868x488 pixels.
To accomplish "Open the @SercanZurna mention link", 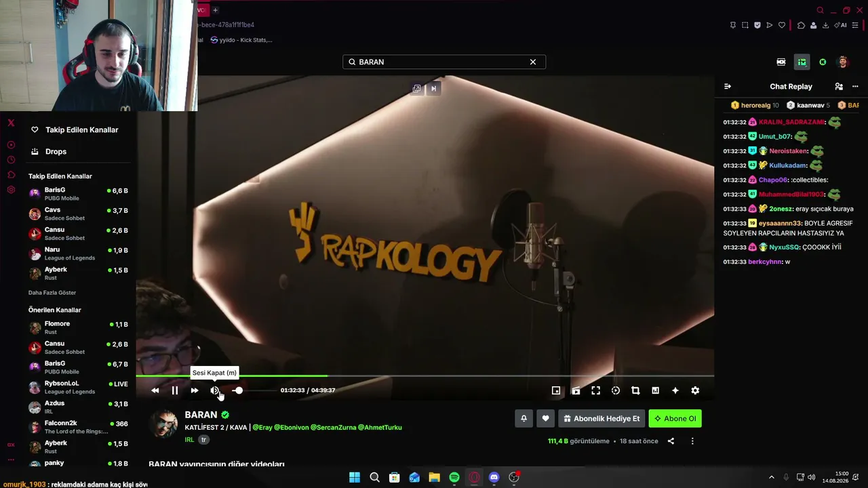I will (332, 428).
